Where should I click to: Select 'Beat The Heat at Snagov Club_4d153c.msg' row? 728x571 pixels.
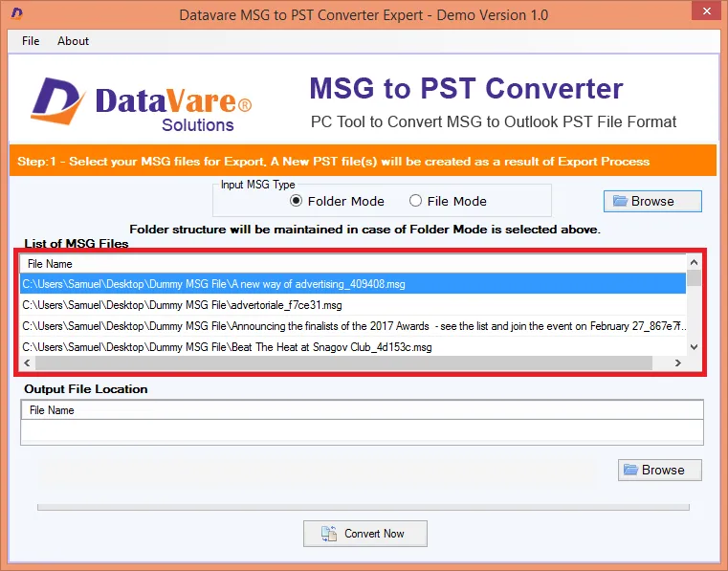[353, 347]
